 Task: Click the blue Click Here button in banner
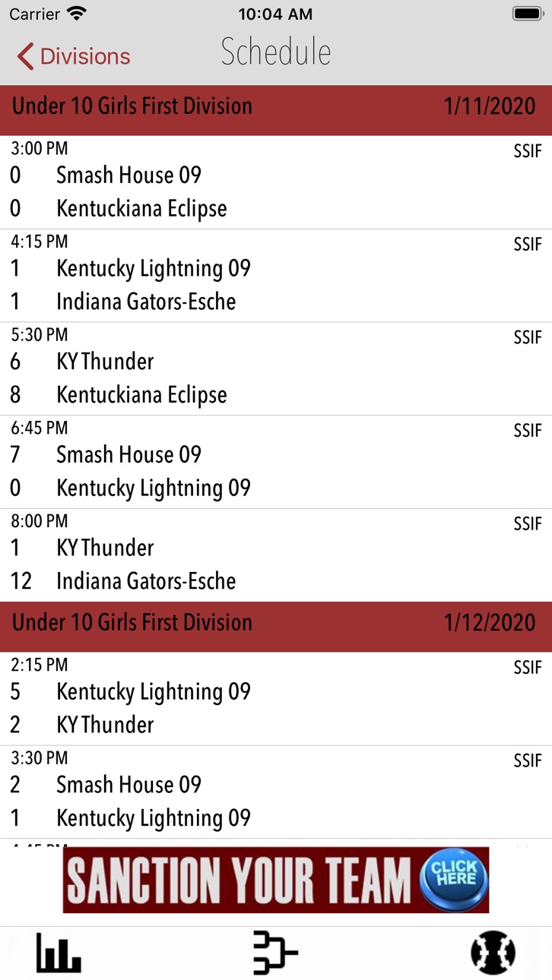(x=454, y=879)
